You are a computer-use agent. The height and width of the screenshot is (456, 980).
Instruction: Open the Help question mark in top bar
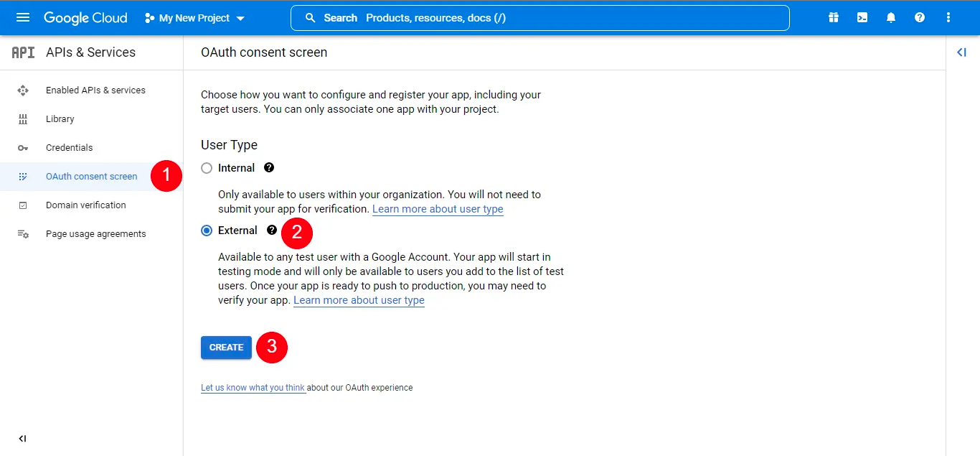(x=919, y=17)
